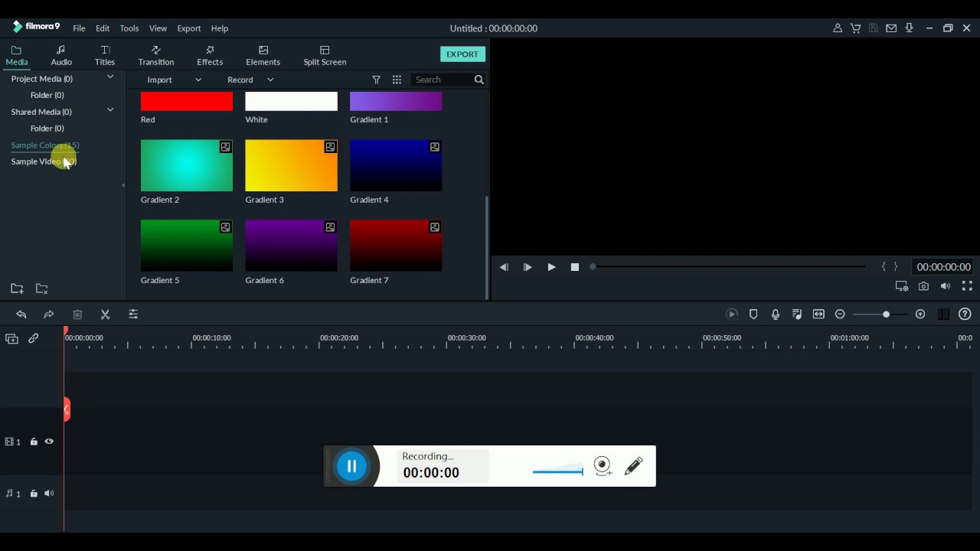Image resolution: width=980 pixels, height=551 pixels.
Task: Play the preview video
Action: click(x=551, y=267)
